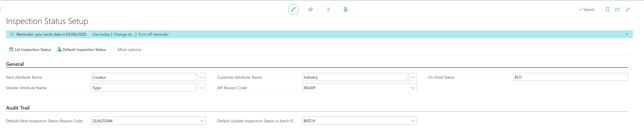The height and width of the screenshot is (140, 644).
Task: Dismiss the work date reminder
Action: point(12,35)
